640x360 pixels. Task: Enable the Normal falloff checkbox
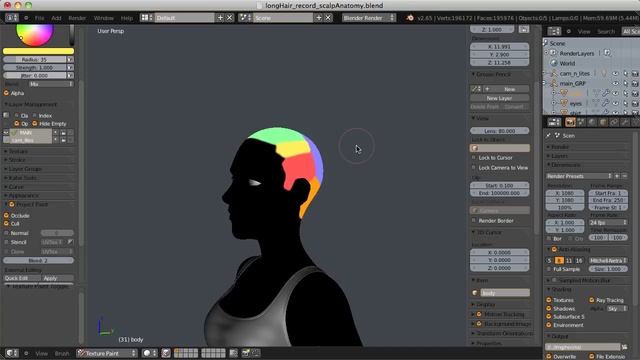[x=6, y=233]
